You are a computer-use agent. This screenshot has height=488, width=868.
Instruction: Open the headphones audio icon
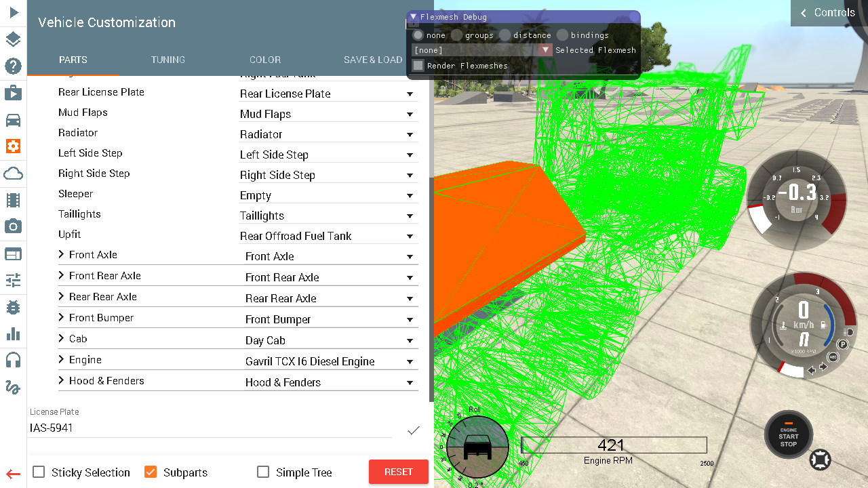click(x=13, y=360)
